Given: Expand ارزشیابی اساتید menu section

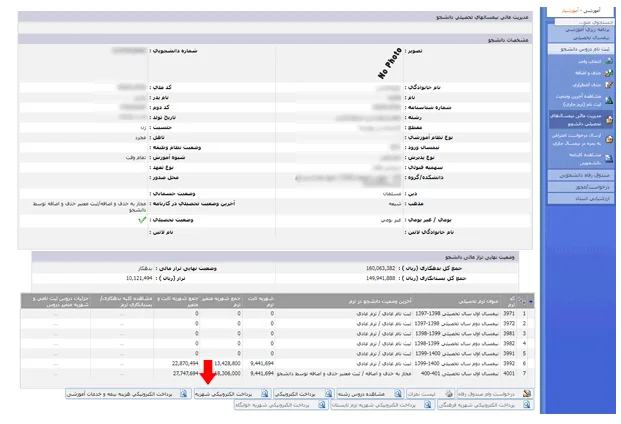Looking at the screenshot, I should point(581,198).
